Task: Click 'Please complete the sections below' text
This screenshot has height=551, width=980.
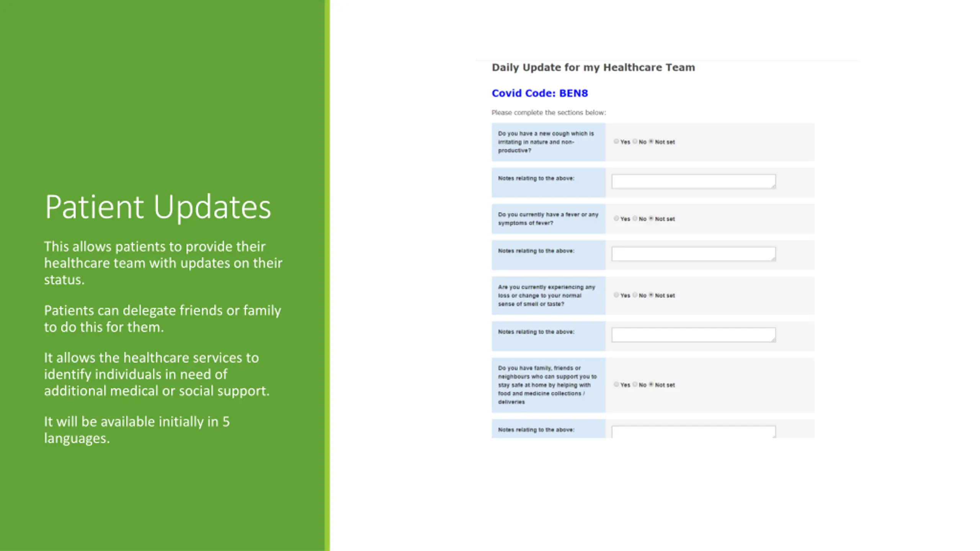Action: click(x=549, y=112)
